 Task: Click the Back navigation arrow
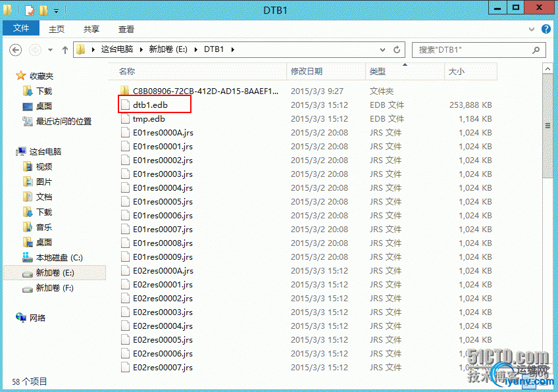tap(15, 50)
